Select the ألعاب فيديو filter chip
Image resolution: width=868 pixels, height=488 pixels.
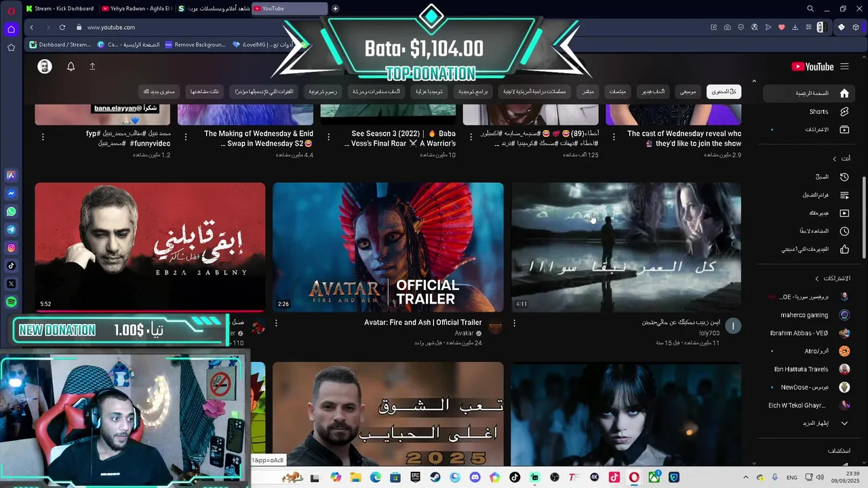[654, 91]
